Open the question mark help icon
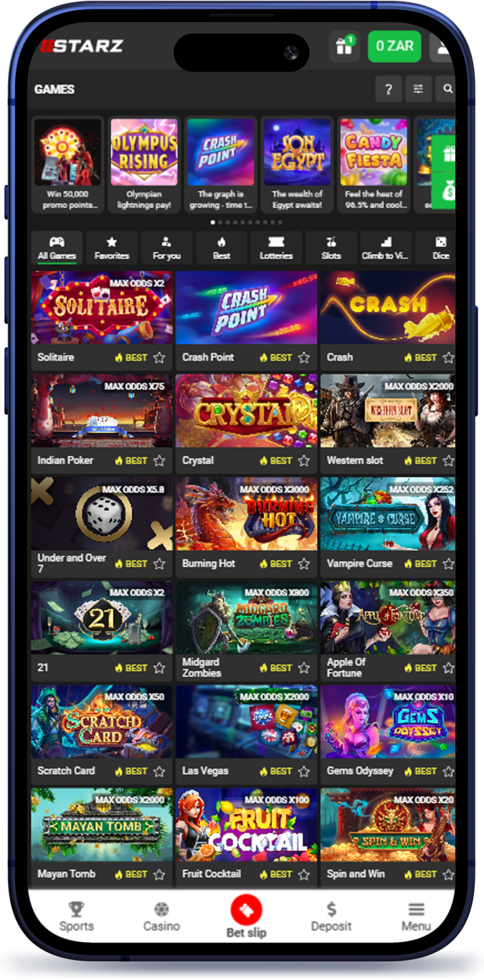 coord(388,90)
